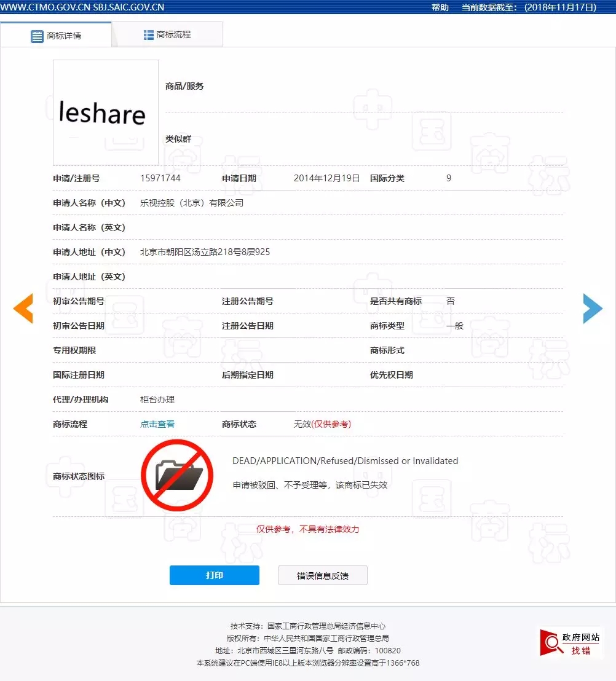616x681 pixels.
Task: Click the 错误信息反馈 button
Action: pos(323,576)
